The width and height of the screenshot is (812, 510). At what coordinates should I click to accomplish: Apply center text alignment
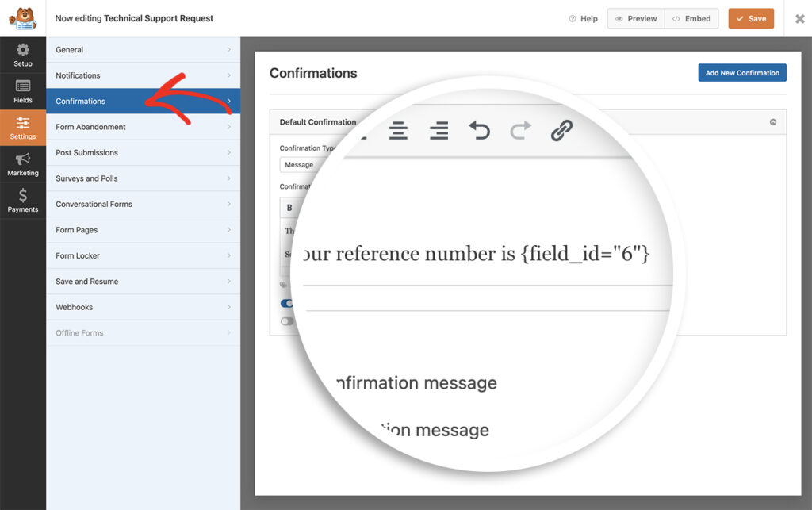pos(399,131)
